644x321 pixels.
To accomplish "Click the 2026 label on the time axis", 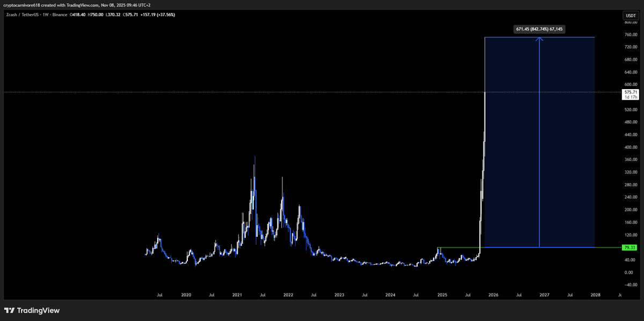I will coord(493,295).
